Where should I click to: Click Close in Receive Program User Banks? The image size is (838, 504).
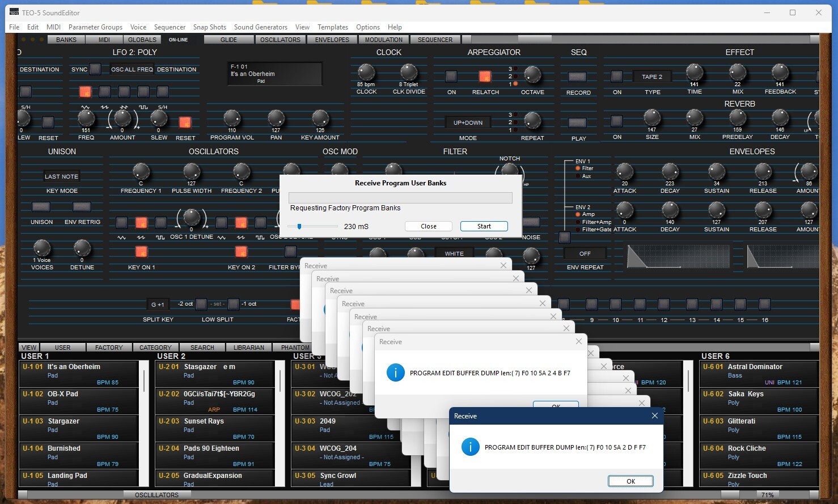pos(429,226)
